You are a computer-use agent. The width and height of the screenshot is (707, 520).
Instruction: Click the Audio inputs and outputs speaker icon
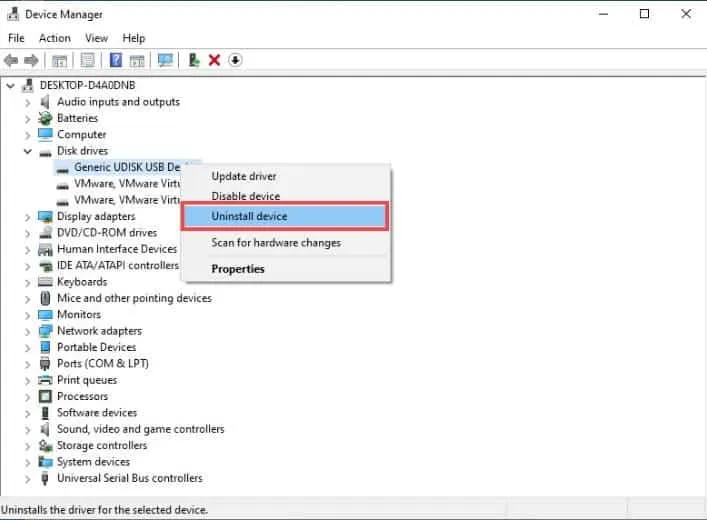click(x=45, y=102)
